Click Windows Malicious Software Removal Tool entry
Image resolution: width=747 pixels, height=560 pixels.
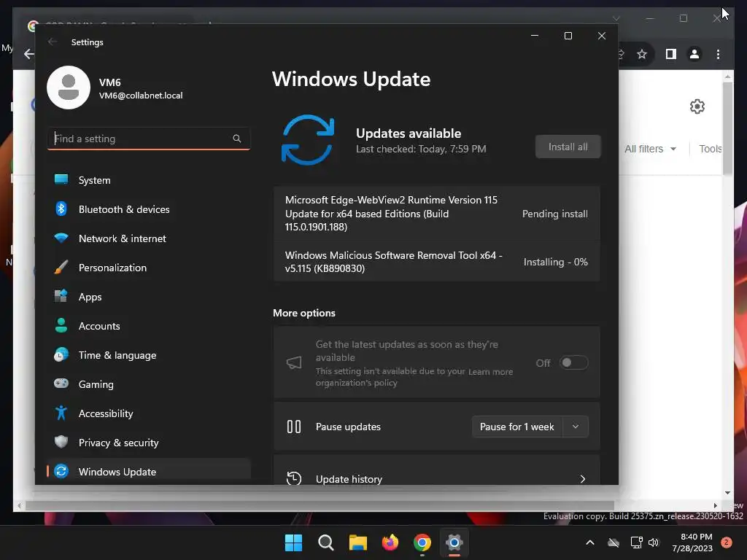436,262
